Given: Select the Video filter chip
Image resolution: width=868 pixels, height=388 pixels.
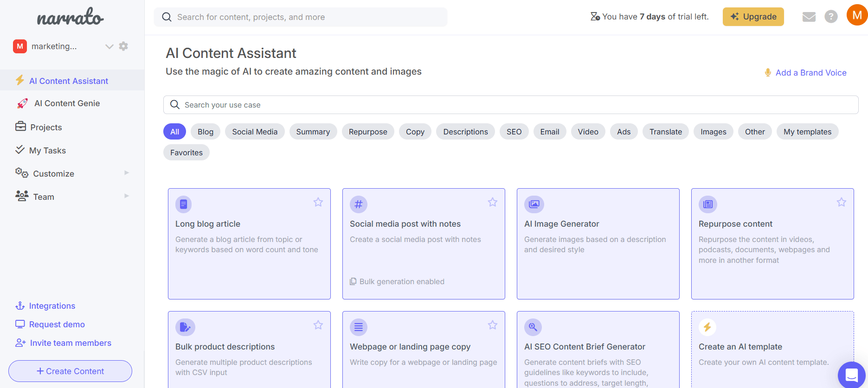Looking at the screenshot, I should click(588, 132).
